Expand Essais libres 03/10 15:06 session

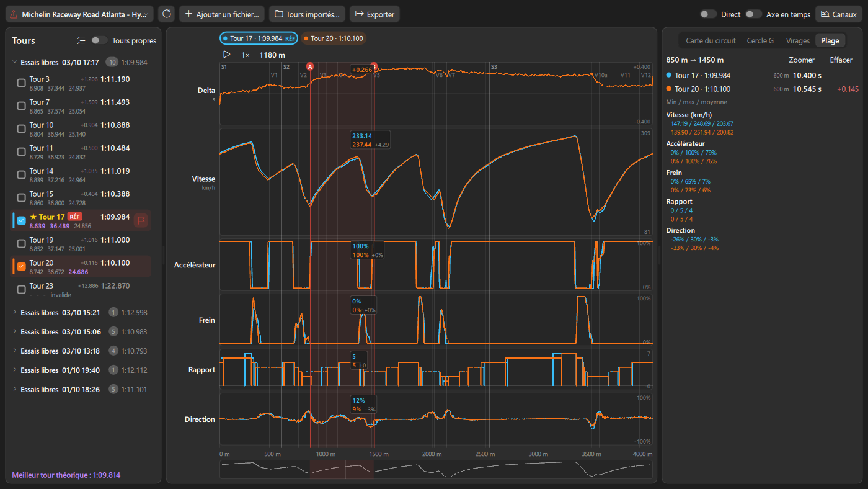click(x=15, y=331)
